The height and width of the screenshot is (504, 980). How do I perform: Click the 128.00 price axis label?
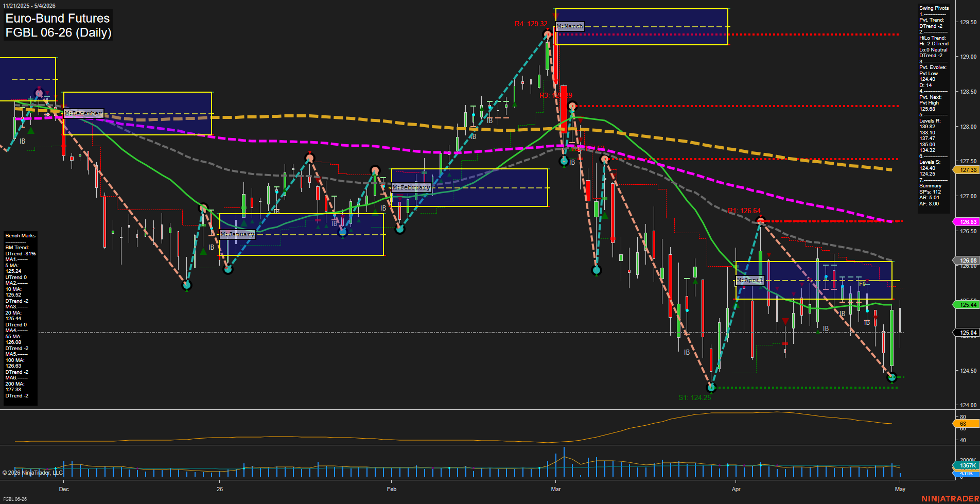[x=968, y=127]
